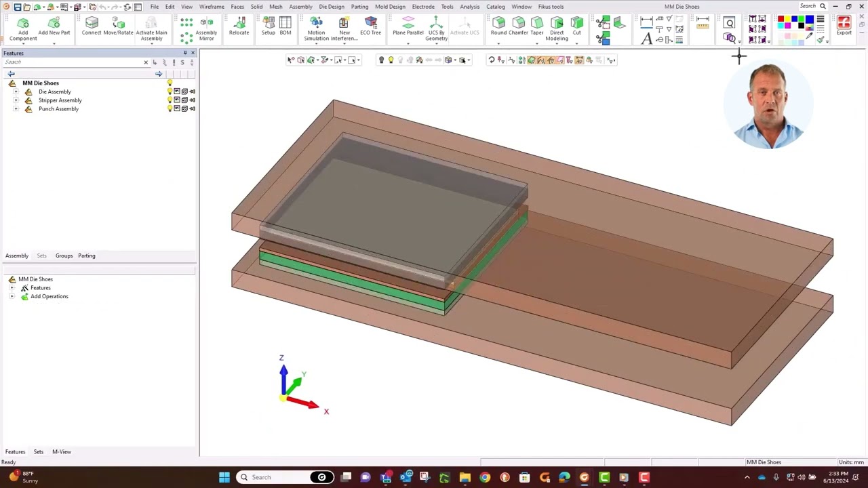Expand the Features node under MM Die Shoes

point(12,288)
